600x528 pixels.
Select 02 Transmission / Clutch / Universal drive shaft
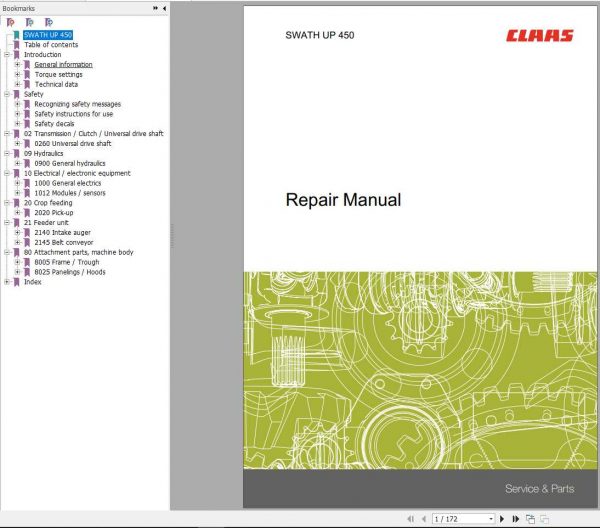93,134
